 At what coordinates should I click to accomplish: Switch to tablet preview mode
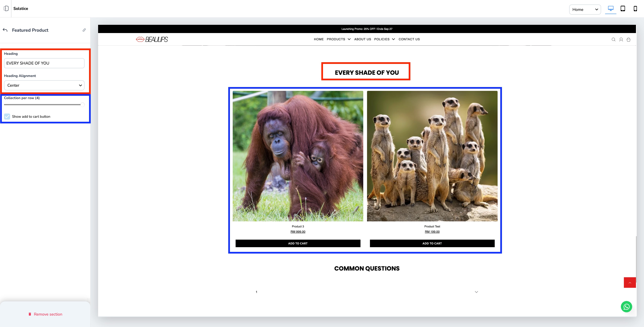click(x=623, y=9)
